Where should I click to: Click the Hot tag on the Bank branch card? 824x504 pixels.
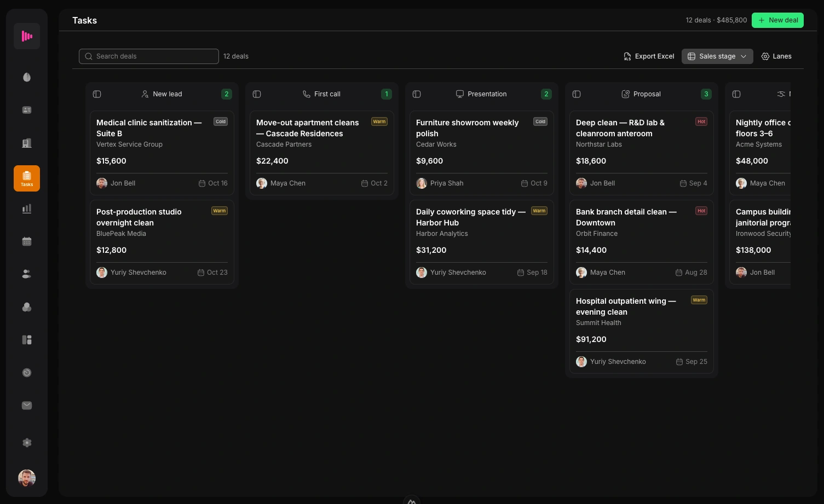[x=701, y=211]
